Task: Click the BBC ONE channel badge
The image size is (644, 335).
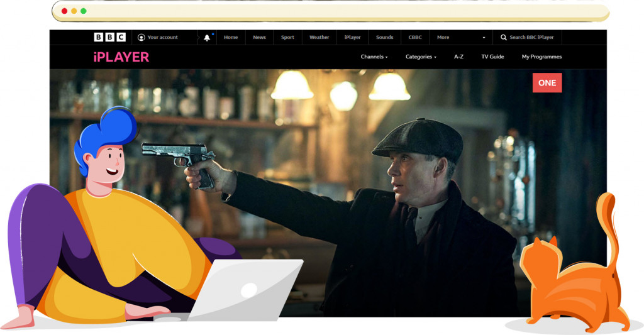Action: [x=547, y=83]
